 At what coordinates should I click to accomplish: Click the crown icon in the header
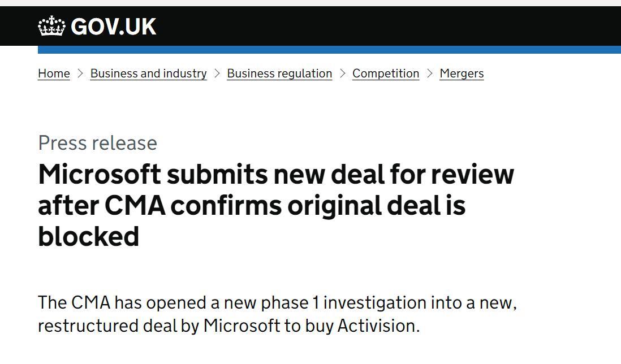pos(51,26)
